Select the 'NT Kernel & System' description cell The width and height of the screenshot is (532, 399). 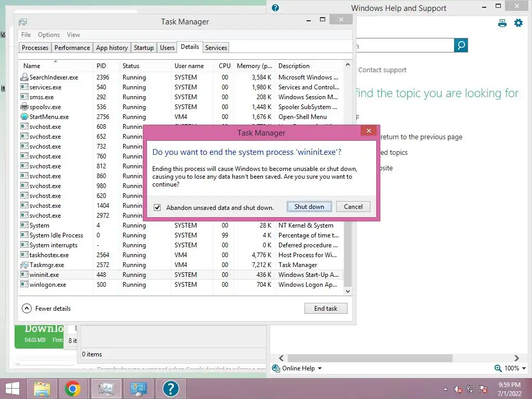[305, 225]
